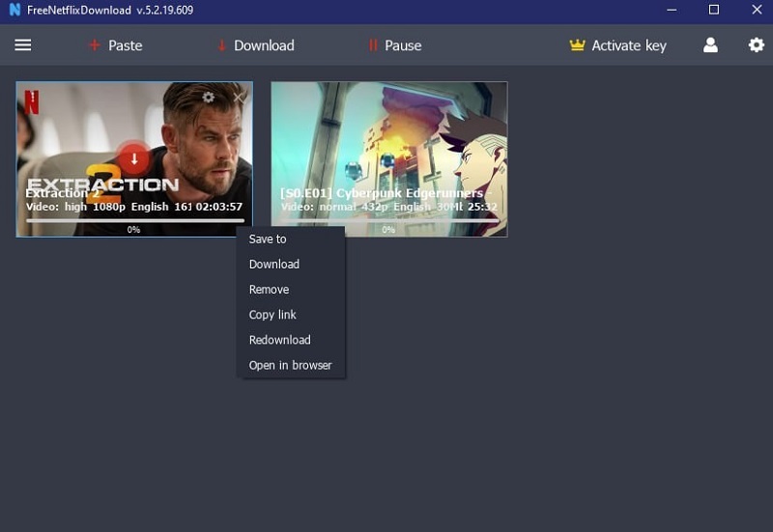
Task: Click the Extraction 2 progress bar
Action: tap(135, 221)
